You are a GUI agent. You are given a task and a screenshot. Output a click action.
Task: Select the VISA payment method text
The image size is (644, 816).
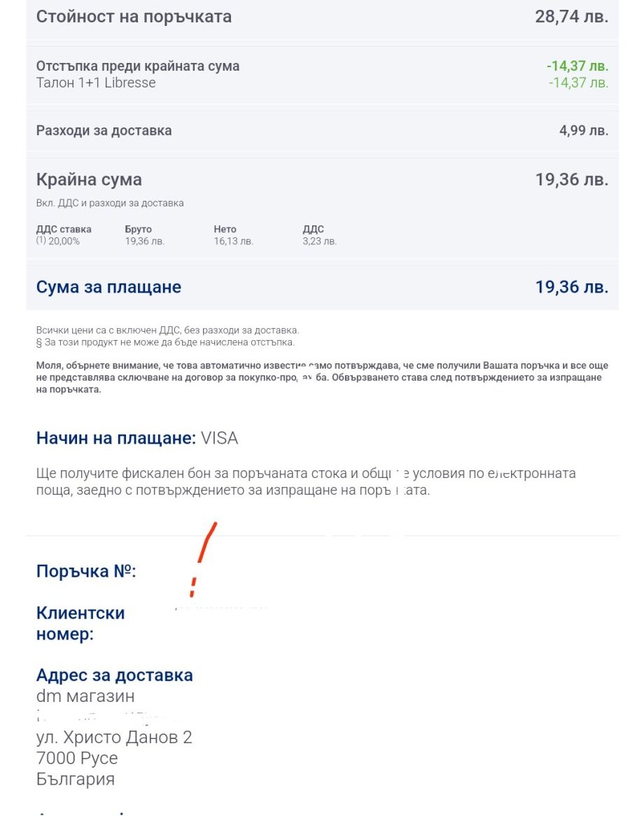[219, 439]
